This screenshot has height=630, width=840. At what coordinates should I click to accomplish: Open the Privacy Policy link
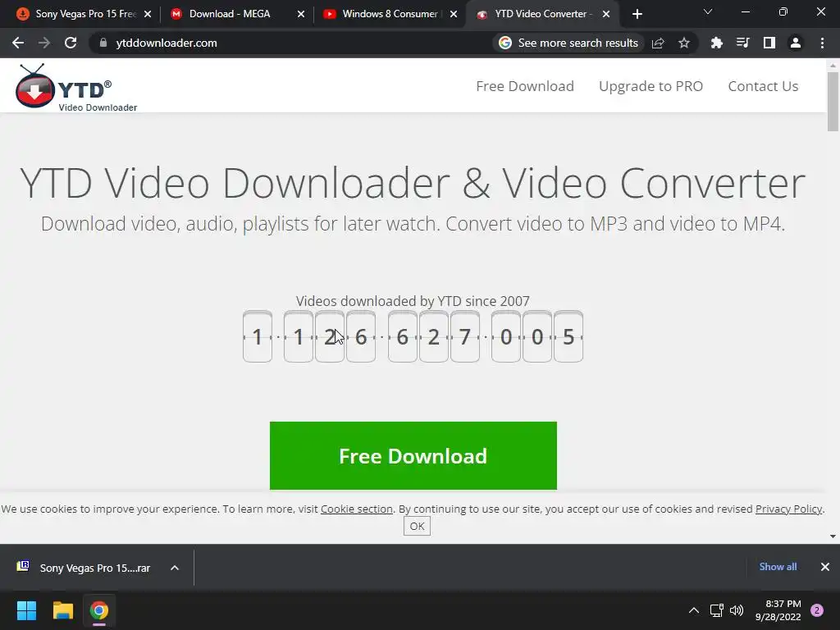pos(788,509)
